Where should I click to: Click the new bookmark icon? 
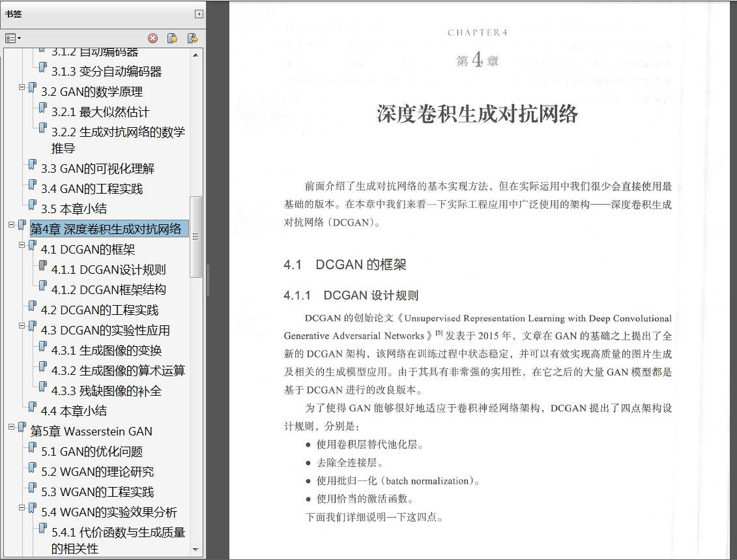[x=173, y=38]
